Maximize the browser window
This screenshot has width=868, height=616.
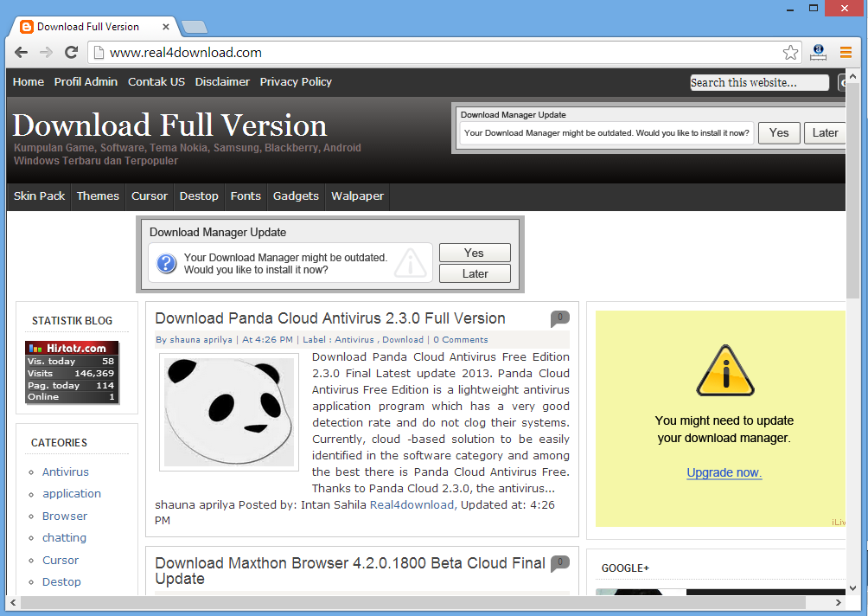point(814,9)
